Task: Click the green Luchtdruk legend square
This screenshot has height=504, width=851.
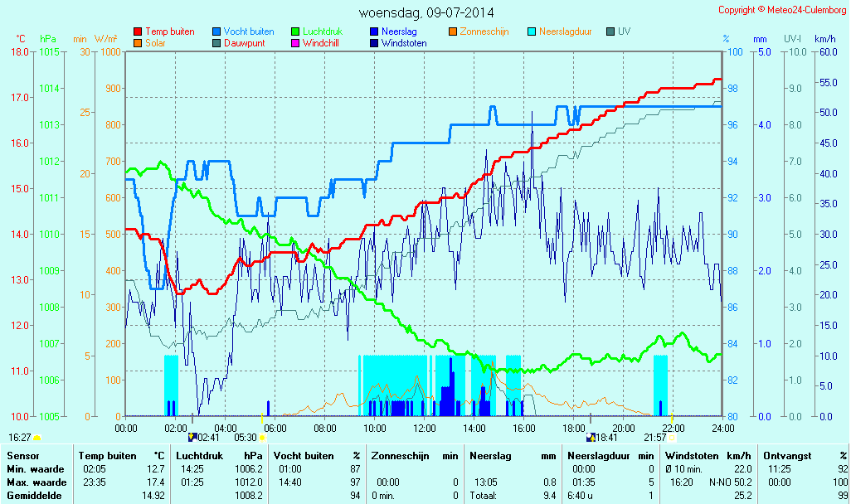Action: [x=295, y=31]
